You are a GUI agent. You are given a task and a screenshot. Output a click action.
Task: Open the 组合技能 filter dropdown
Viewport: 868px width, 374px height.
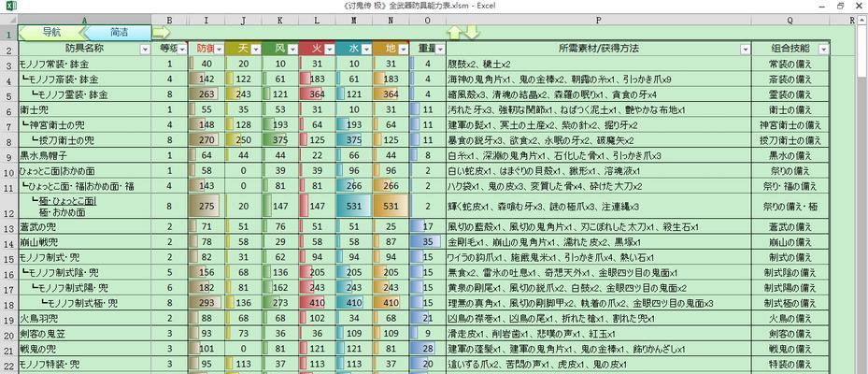(824, 50)
